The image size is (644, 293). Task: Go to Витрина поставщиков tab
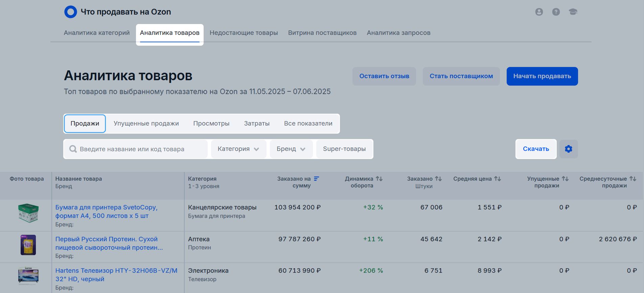(x=322, y=33)
